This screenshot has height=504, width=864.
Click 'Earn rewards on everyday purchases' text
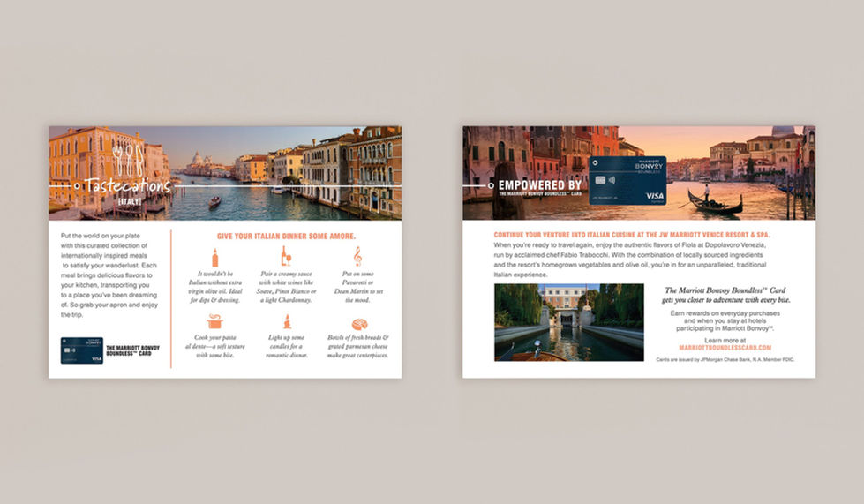[x=725, y=320]
